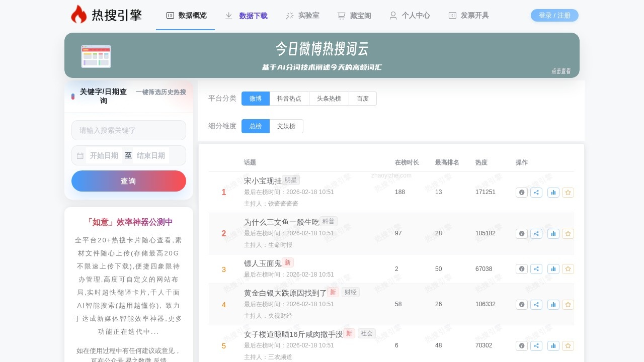Open the trend chart icon for 镖人玉面鬼
Screen dimensions: 644x362
pyautogui.click(x=553, y=269)
